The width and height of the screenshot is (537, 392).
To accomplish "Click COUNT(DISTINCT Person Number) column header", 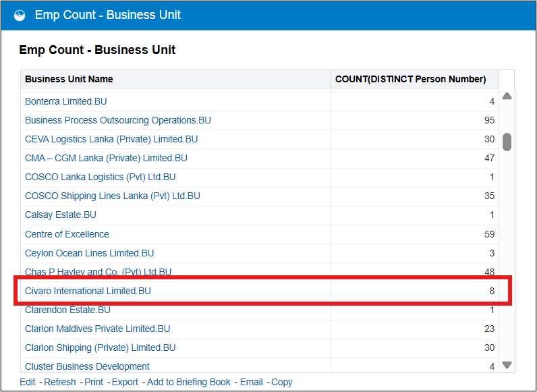I will [410, 79].
